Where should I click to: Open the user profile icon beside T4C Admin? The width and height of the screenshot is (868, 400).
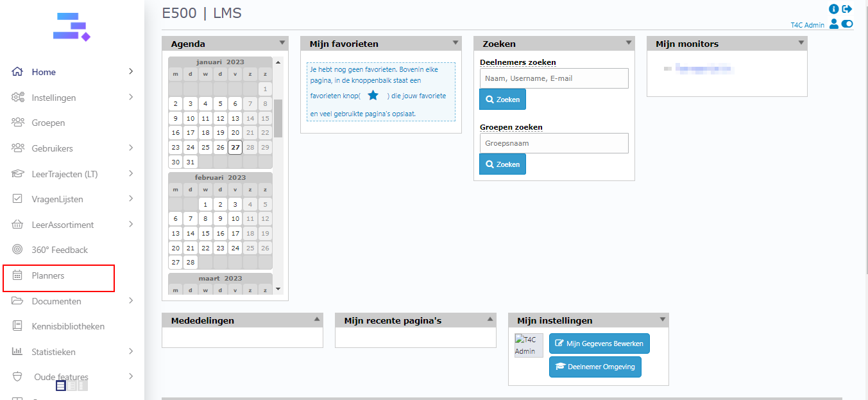pos(834,24)
